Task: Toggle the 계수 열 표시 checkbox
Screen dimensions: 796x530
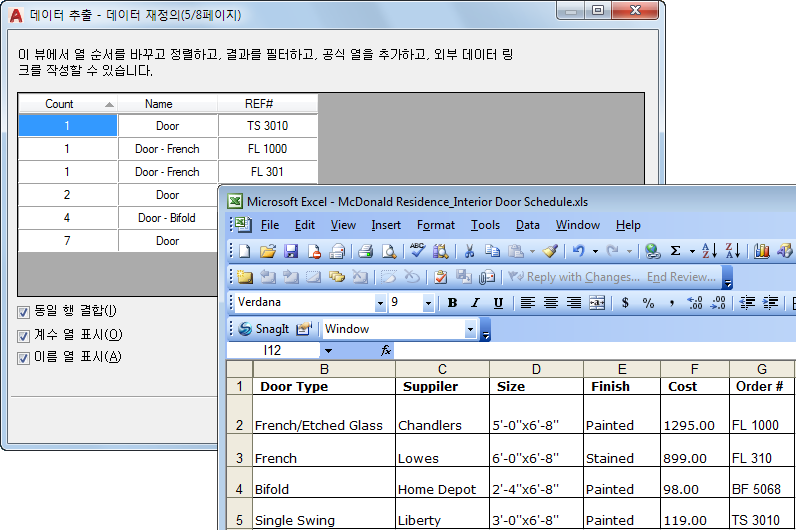Action: [23, 335]
